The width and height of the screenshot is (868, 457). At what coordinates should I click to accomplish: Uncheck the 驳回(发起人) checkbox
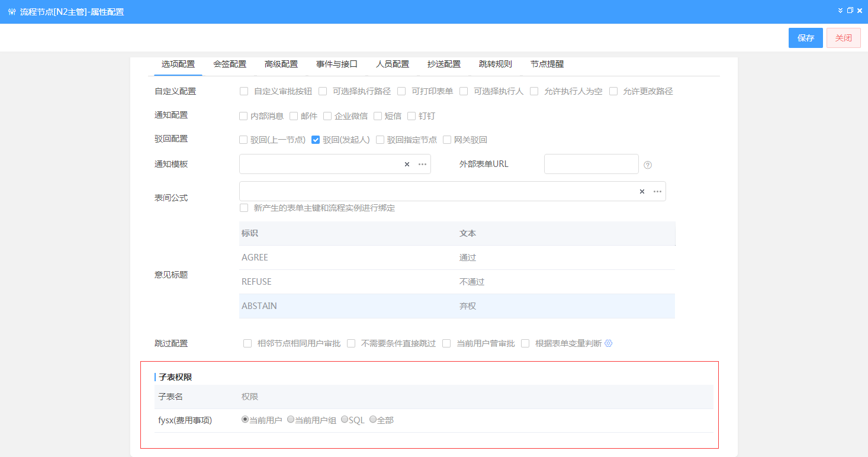316,140
